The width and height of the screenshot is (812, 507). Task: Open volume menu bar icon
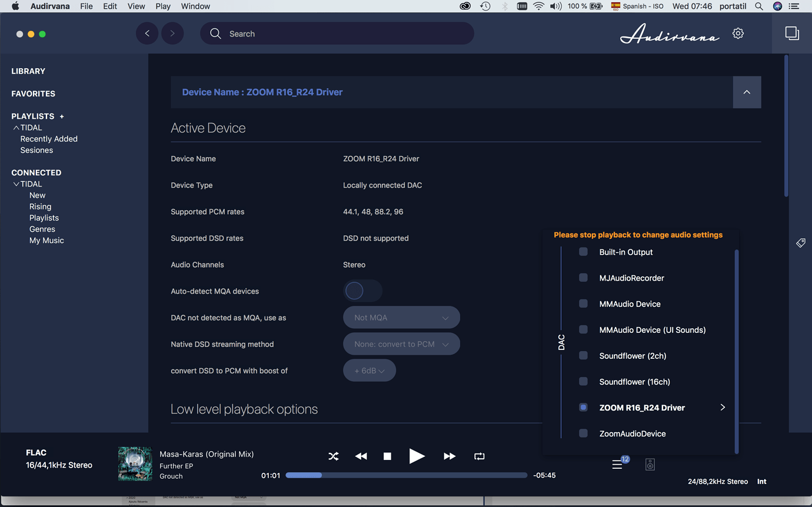click(555, 6)
